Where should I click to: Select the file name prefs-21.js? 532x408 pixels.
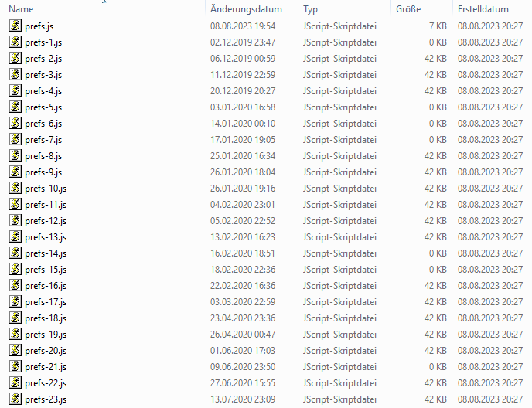point(46,367)
